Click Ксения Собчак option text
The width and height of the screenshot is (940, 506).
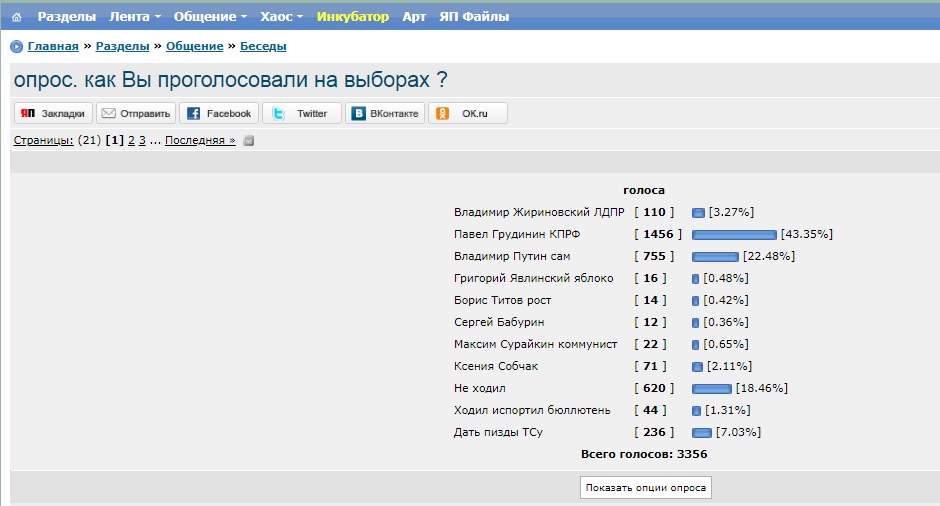coord(496,366)
